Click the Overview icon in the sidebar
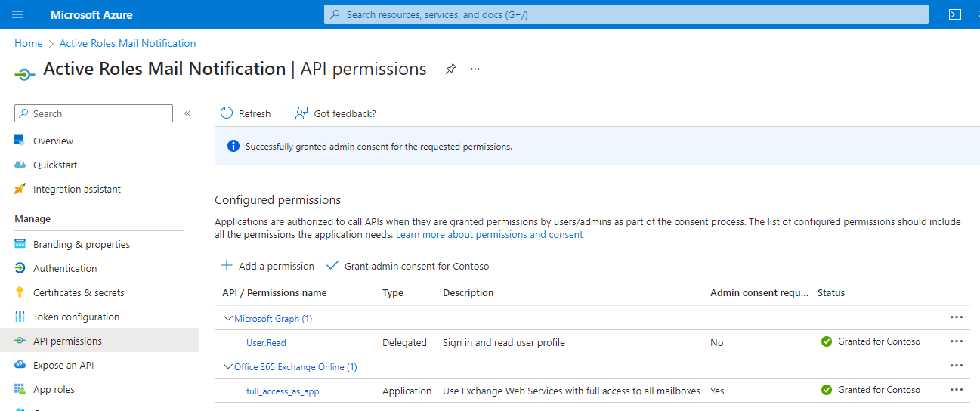This screenshot has width=980, height=411. tap(20, 141)
